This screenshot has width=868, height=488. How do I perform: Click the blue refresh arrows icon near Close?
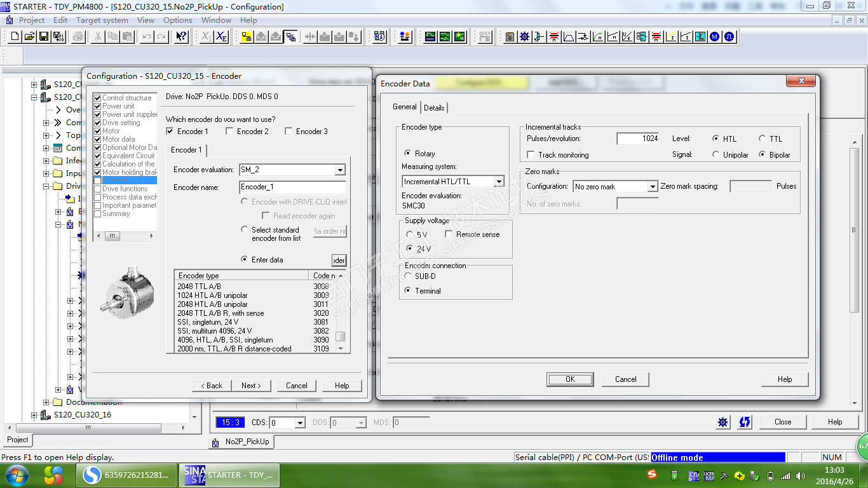pos(745,422)
